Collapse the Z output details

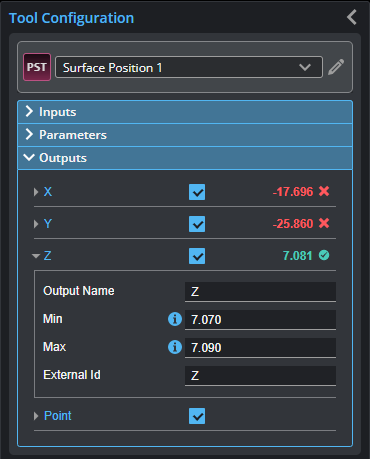coord(36,256)
